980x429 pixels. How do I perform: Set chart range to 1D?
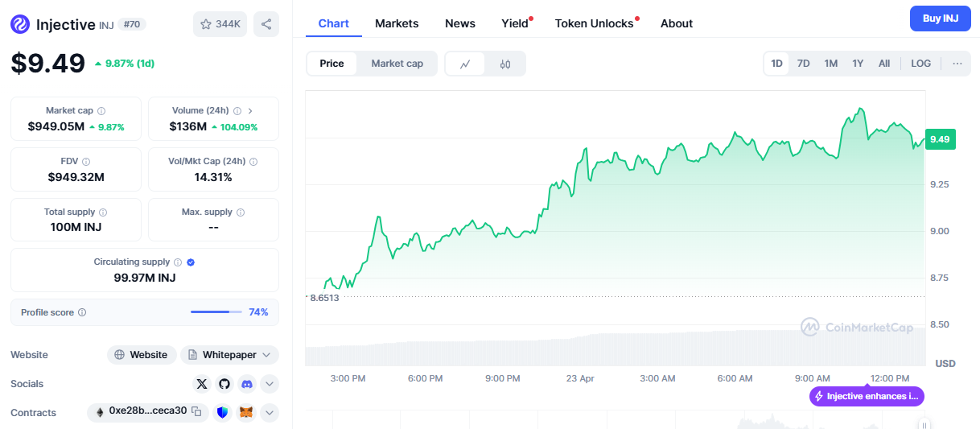776,64
